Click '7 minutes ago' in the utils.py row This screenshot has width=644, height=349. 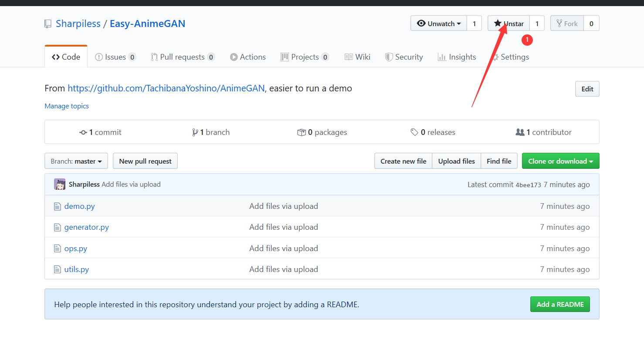[565, 269]
